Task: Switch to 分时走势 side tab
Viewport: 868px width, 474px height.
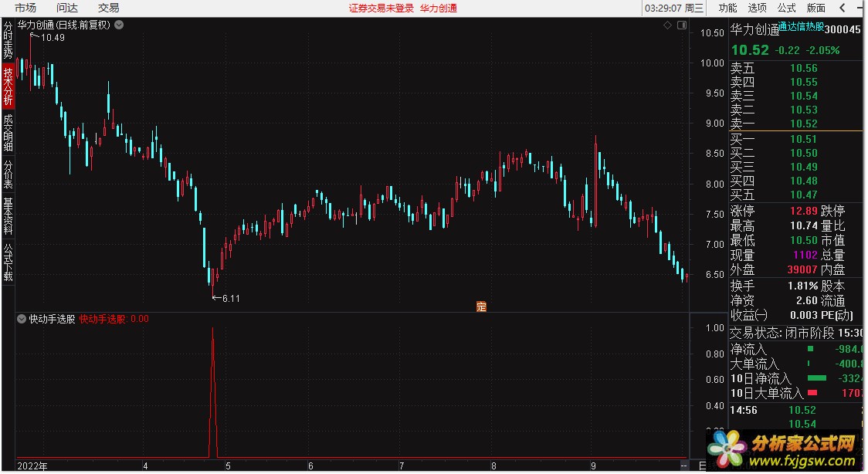Action: click(8, 40)
